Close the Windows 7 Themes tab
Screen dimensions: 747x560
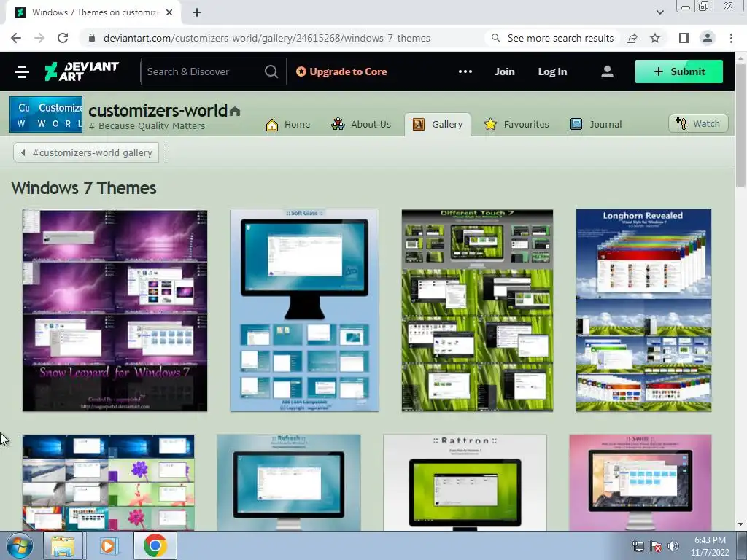169,12
